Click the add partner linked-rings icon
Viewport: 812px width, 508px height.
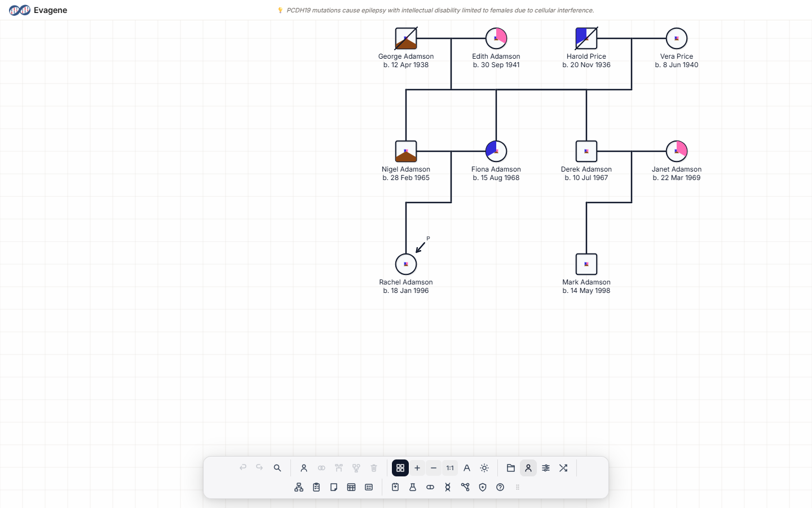321,468
